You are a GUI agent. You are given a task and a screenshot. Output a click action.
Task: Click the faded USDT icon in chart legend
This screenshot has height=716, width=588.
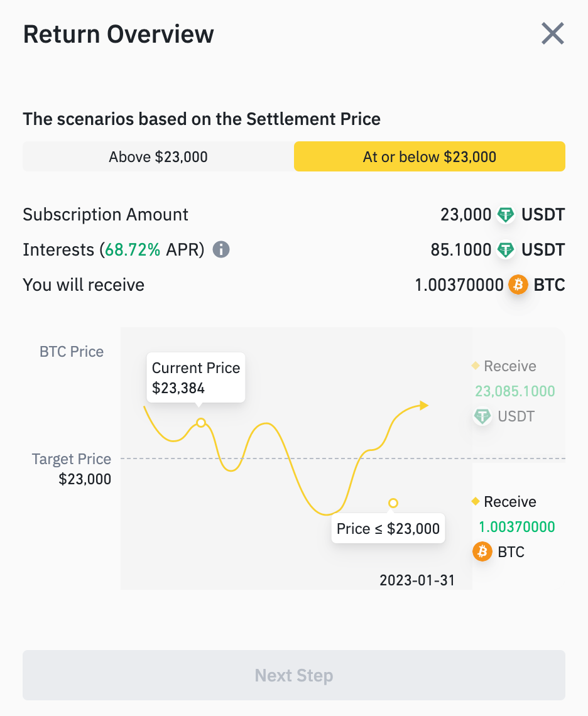coord(482,416)
